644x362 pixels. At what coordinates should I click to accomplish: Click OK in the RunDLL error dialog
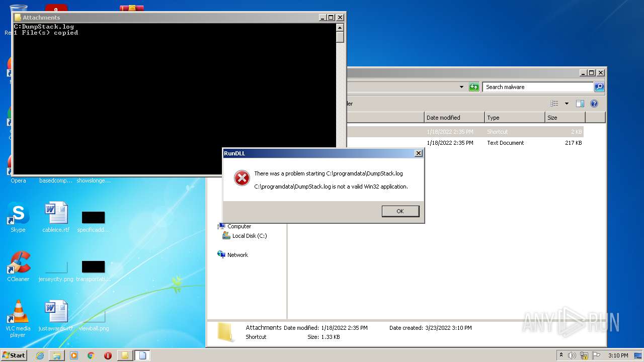[x=400, y=211]
